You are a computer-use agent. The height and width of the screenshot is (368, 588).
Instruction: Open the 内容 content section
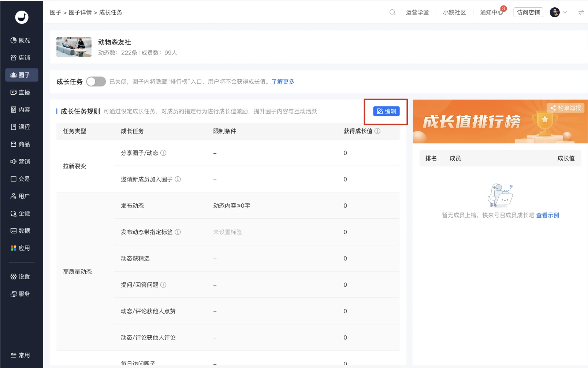[x=21, y=110]
